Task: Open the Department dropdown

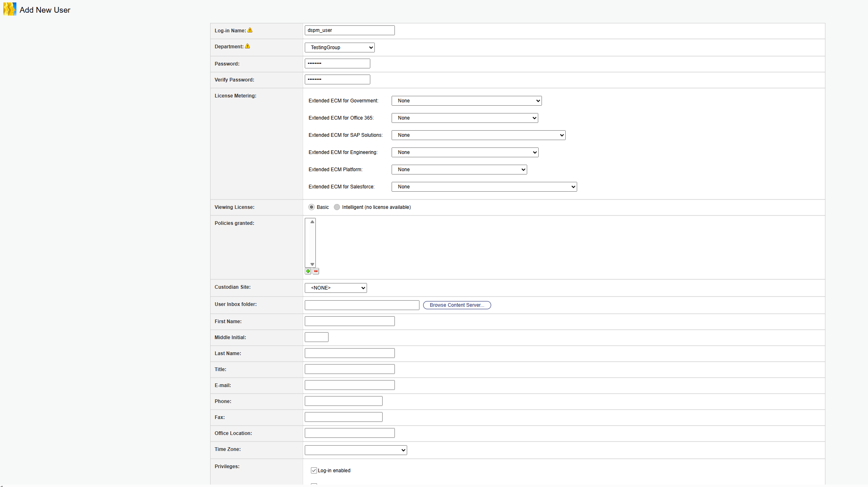Action: 340,48
